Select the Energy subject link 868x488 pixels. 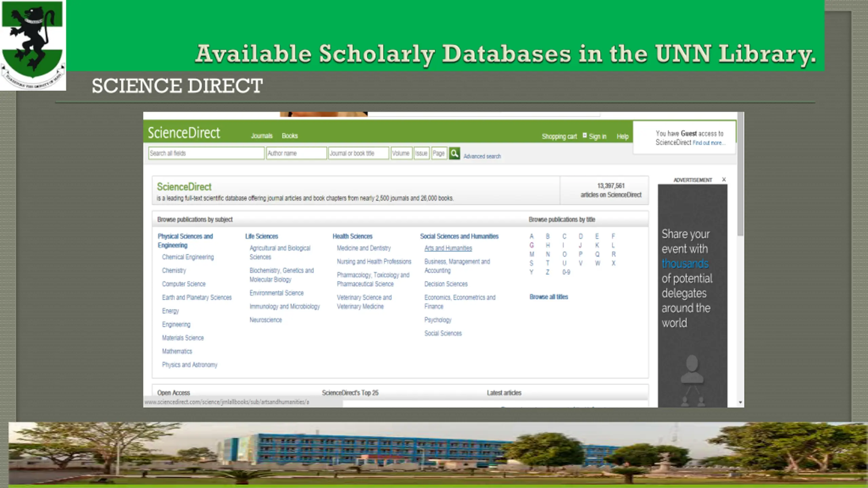tap(170, 311)
